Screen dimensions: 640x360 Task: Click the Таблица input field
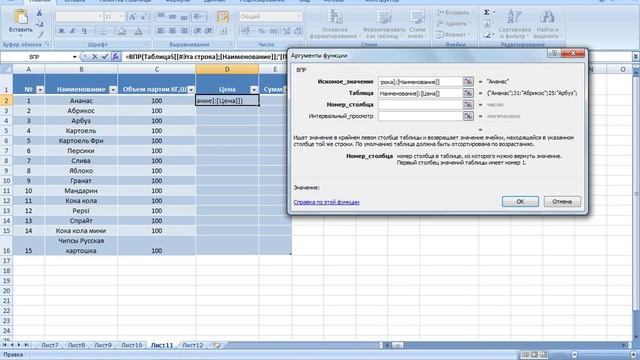pos(420,93)
